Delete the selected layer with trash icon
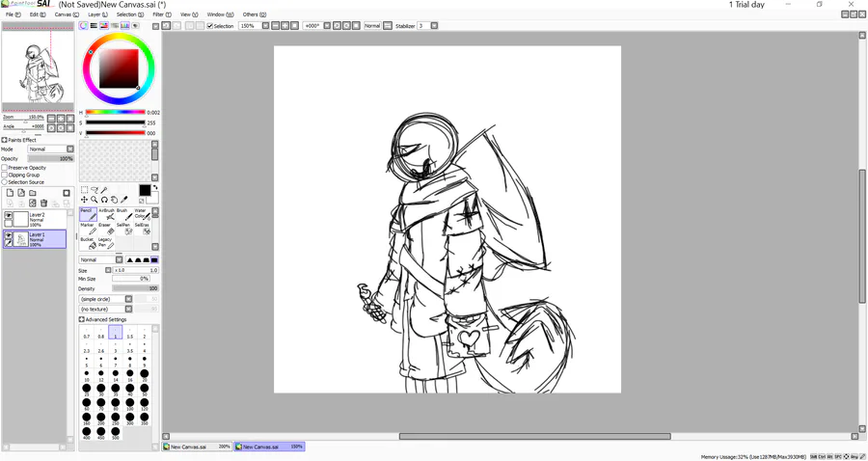 pos(44,203)
